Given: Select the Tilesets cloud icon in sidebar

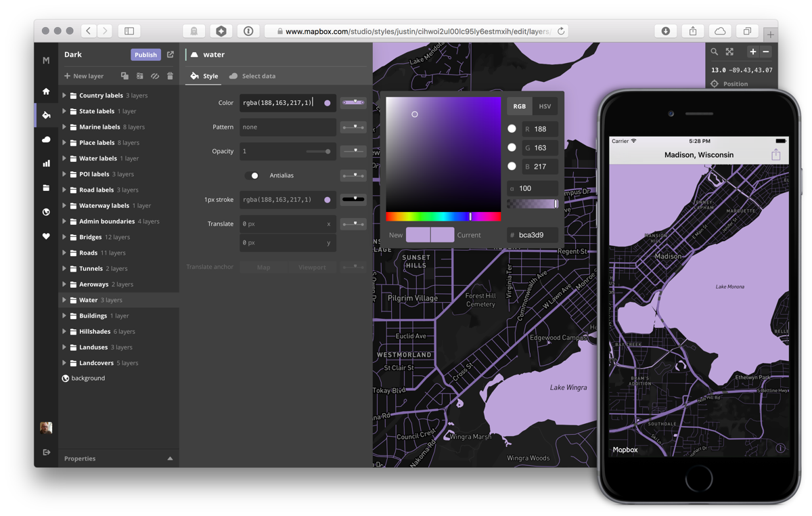Looking at the screenshot, I should pos(45,139).
